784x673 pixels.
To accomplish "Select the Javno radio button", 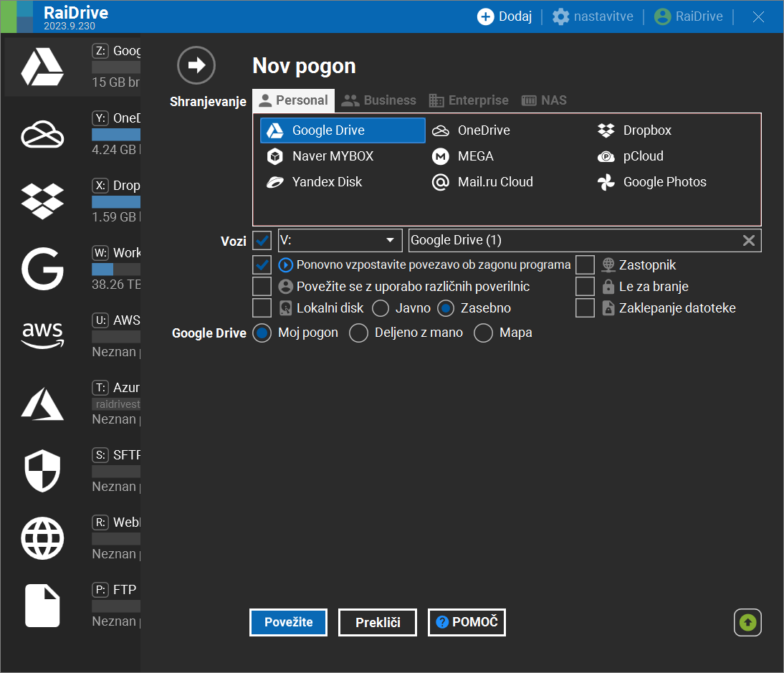I will click(381, 308).
